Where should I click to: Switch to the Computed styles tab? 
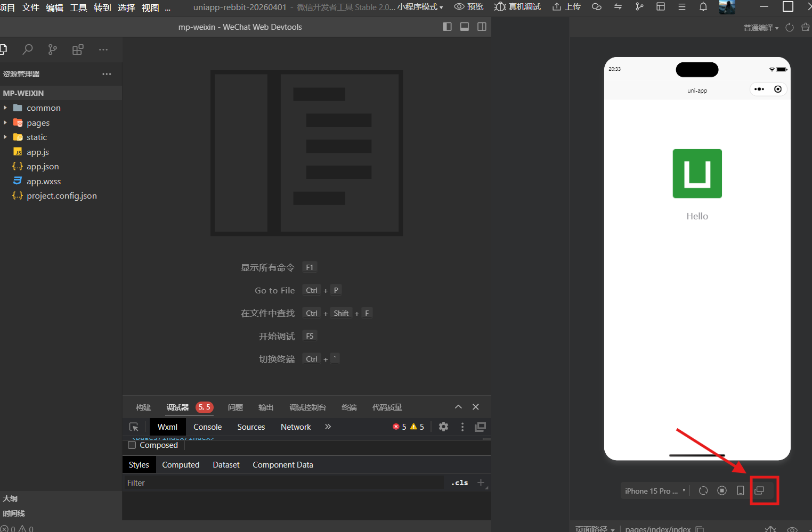click(x=181, y=465)
